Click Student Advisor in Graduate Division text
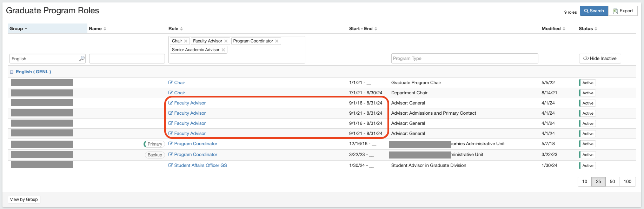Image resolution: width=644 pixels, height=209 pixels. (x=429, y=166)
